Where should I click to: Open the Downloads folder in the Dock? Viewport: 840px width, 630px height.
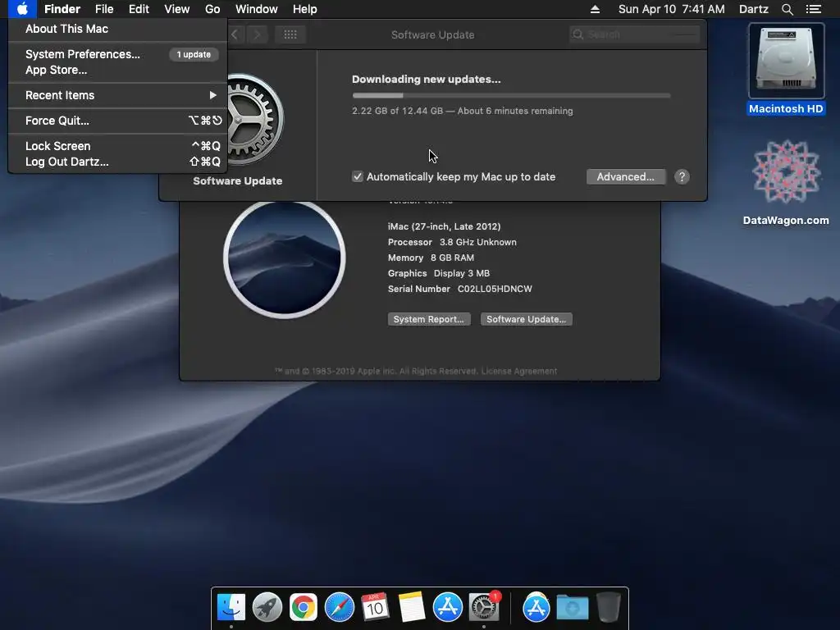tap(572, 607)
